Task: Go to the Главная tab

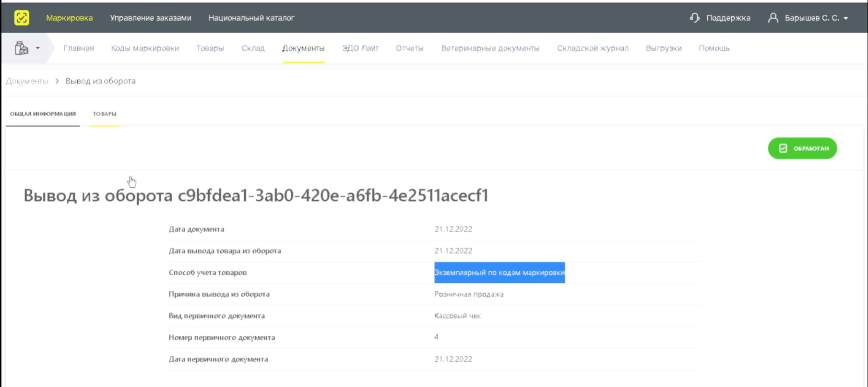Action: click(x=79, y=48)
